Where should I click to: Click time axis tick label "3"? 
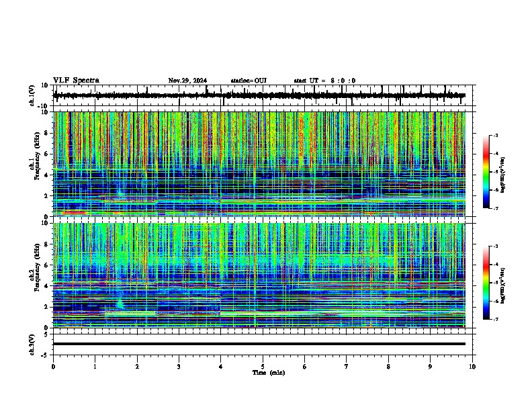(179, 367)
